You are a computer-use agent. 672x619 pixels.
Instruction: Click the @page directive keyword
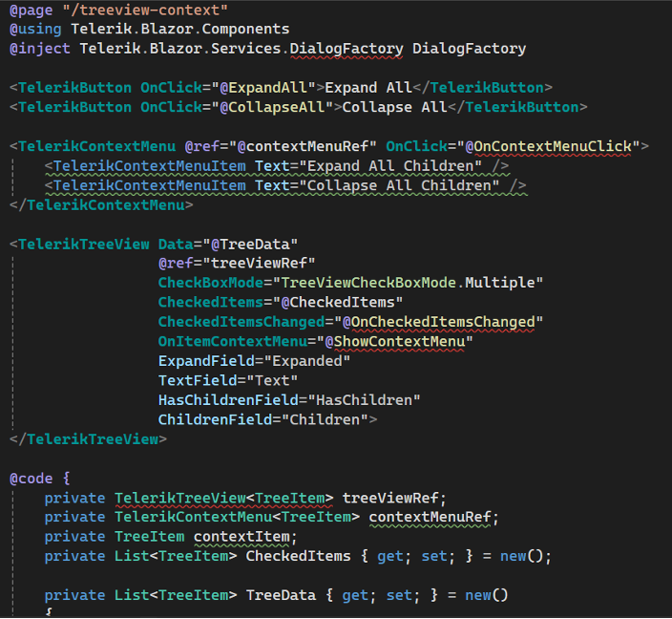[31, 10]
